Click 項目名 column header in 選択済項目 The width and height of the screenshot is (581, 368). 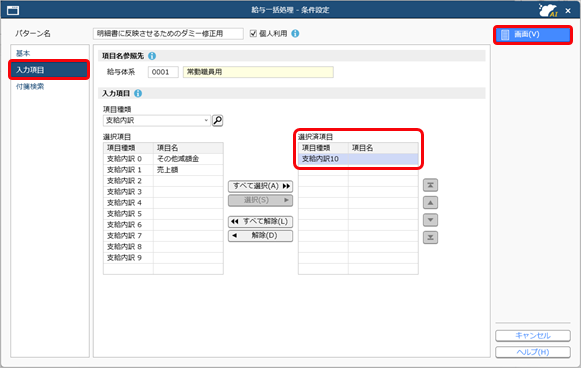[383, 148]
